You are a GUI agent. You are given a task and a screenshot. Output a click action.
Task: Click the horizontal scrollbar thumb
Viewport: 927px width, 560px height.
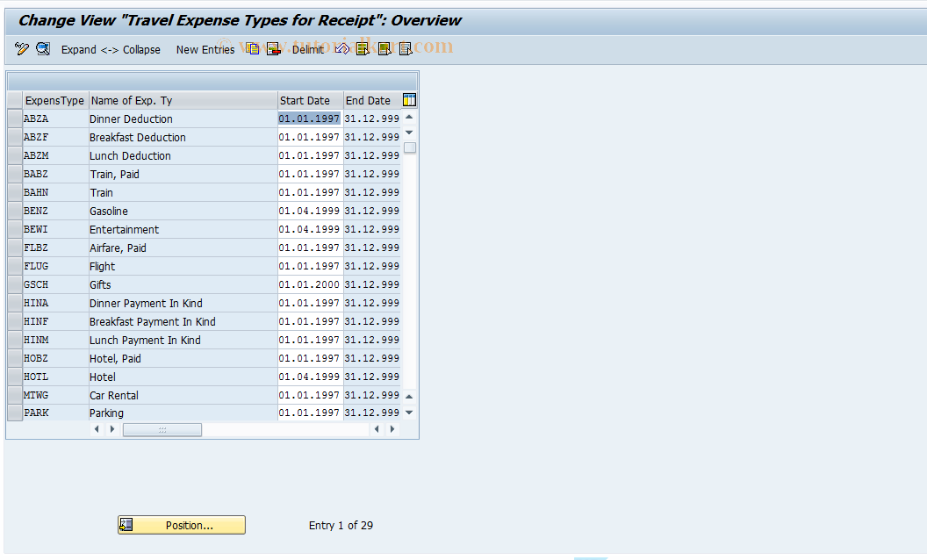(162, 430)
